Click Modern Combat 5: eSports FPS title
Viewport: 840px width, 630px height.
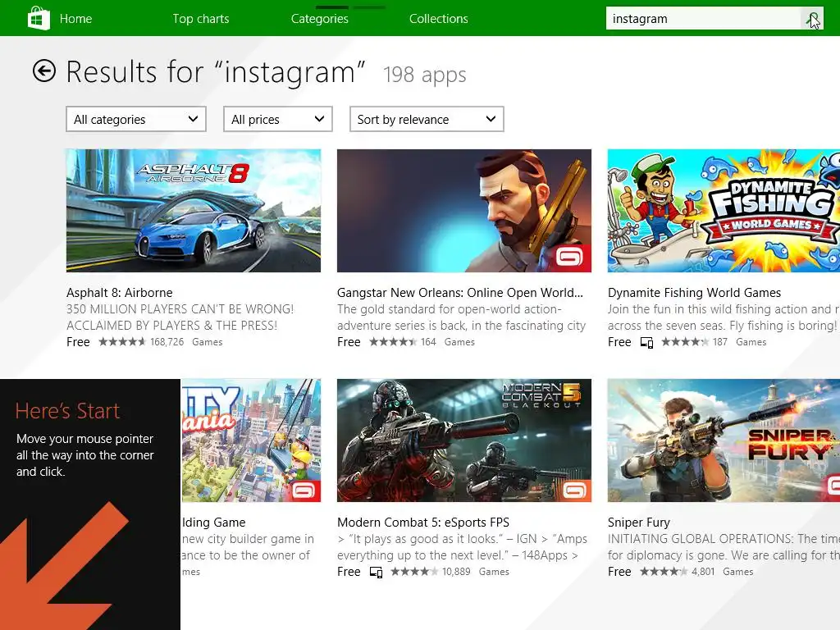coord(423,523)
